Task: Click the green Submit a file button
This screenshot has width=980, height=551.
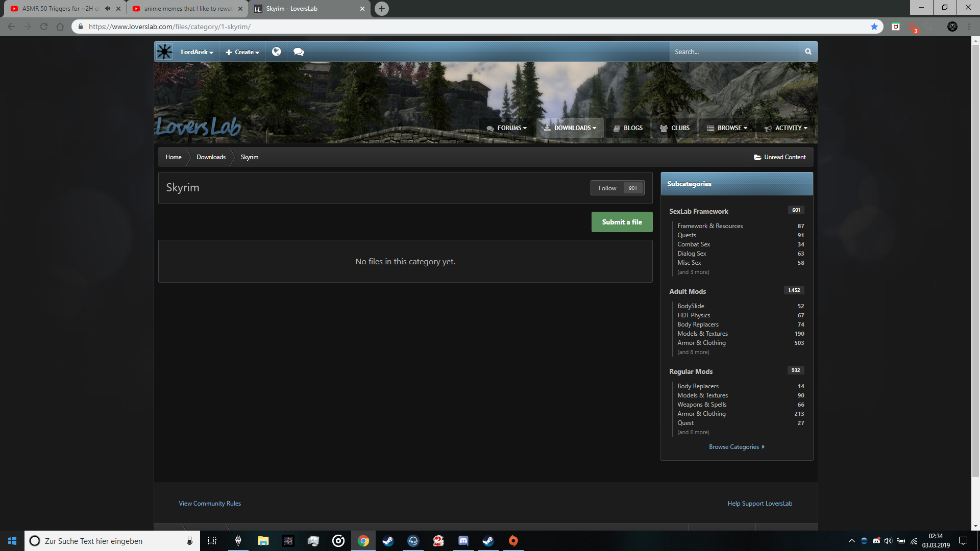Action: (x=622, y=222)
